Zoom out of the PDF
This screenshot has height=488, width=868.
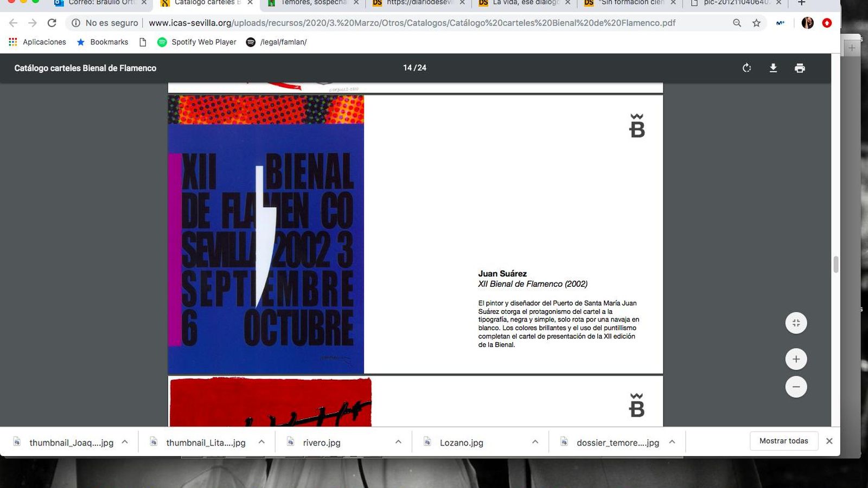pyautogui.click(x=796, y=387)
